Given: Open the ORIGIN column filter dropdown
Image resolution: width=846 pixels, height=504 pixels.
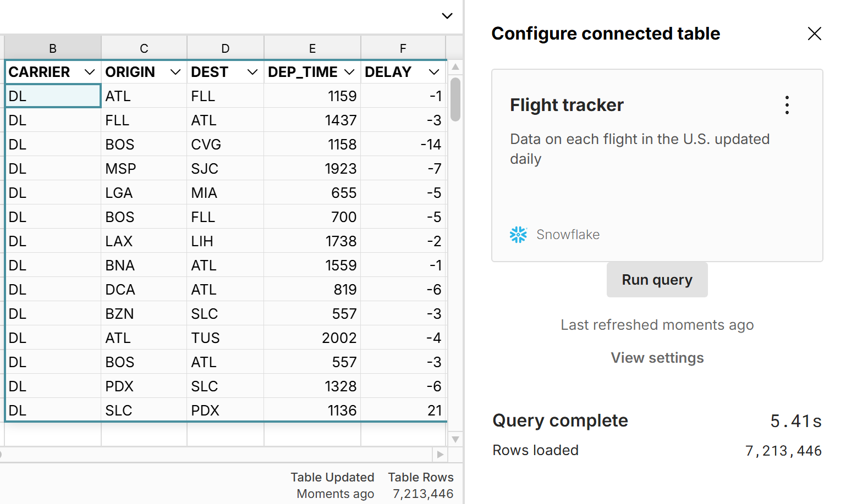Looking at the screenshot, I should (x=175, y=71).
